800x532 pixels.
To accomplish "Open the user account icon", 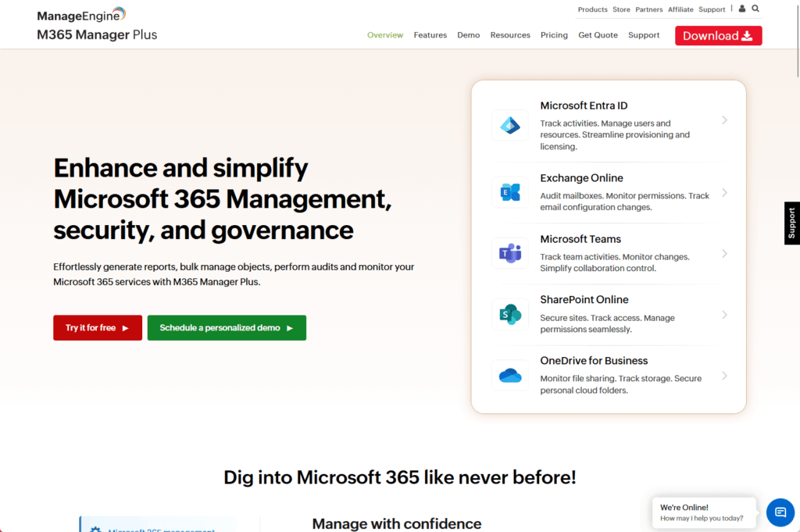I will point(742,9).
